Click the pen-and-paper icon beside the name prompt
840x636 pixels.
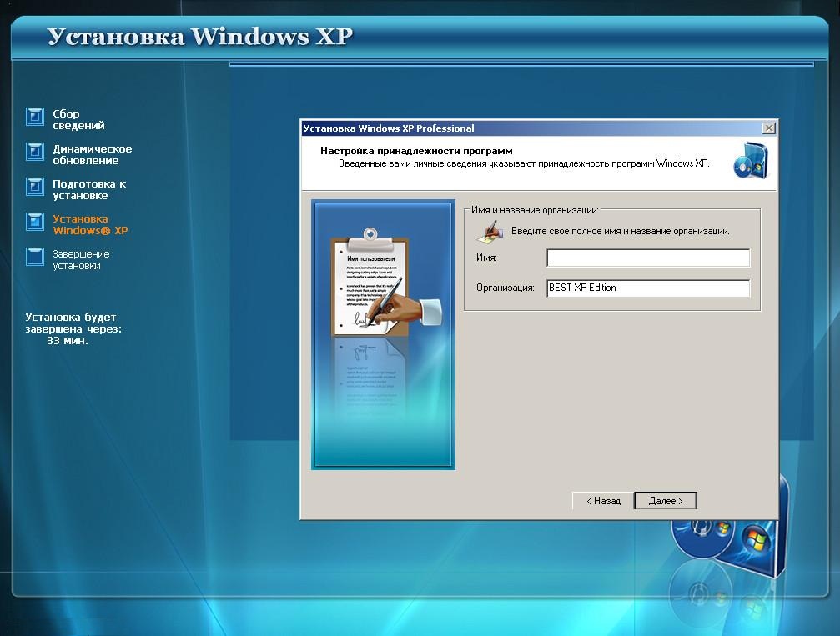[490, 230]
